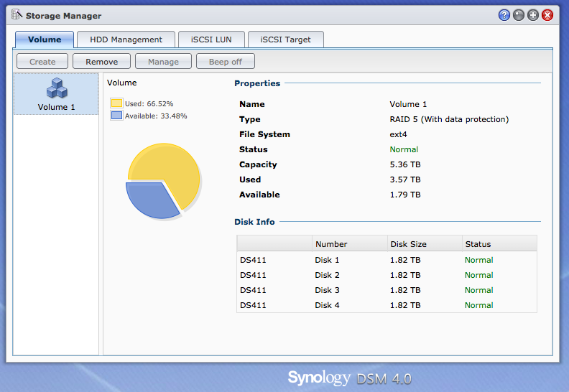Image resolution: width=569 pixels, height=392 pixels.
Task: Click the 'Available: 33.48%' legend text
Action: tap(156, 116)
